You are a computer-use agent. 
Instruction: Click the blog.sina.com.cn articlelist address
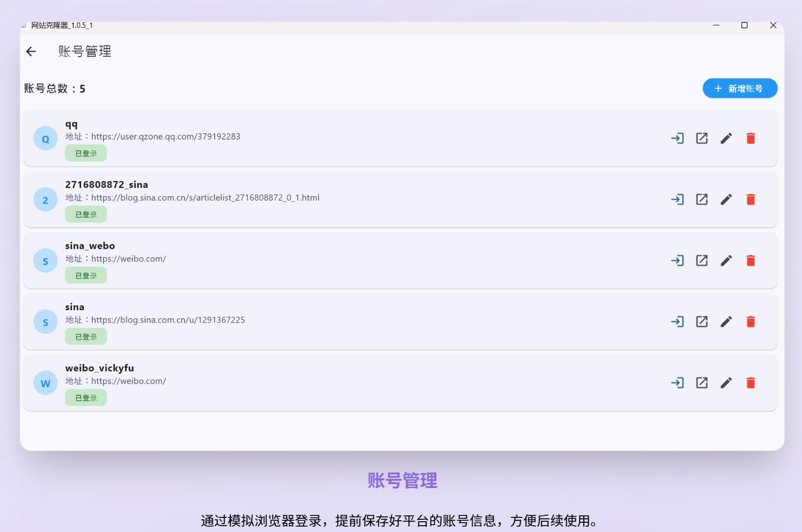tap(192, 198)
